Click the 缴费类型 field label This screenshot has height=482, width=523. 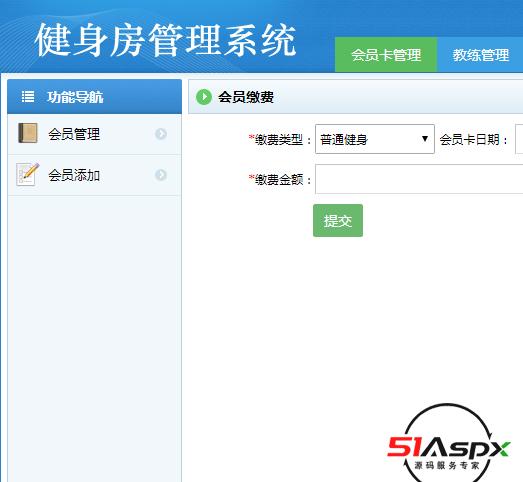coord(280,139)
